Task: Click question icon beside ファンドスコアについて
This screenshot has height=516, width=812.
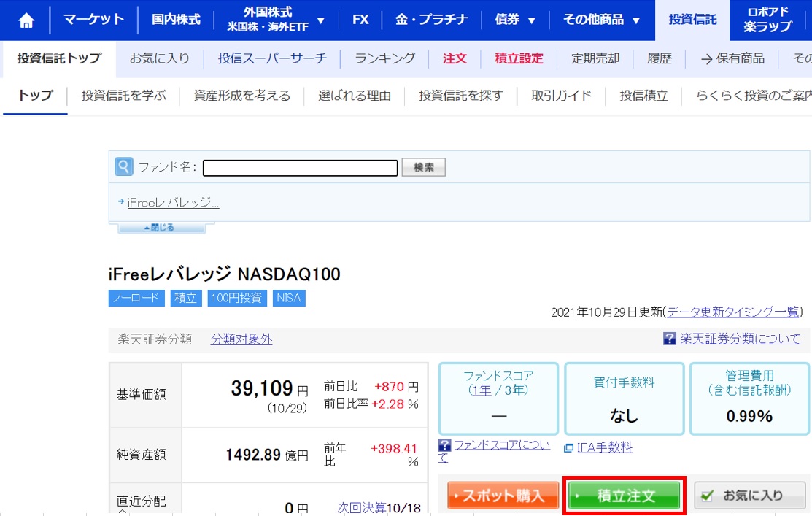Action: pos(444,445)
